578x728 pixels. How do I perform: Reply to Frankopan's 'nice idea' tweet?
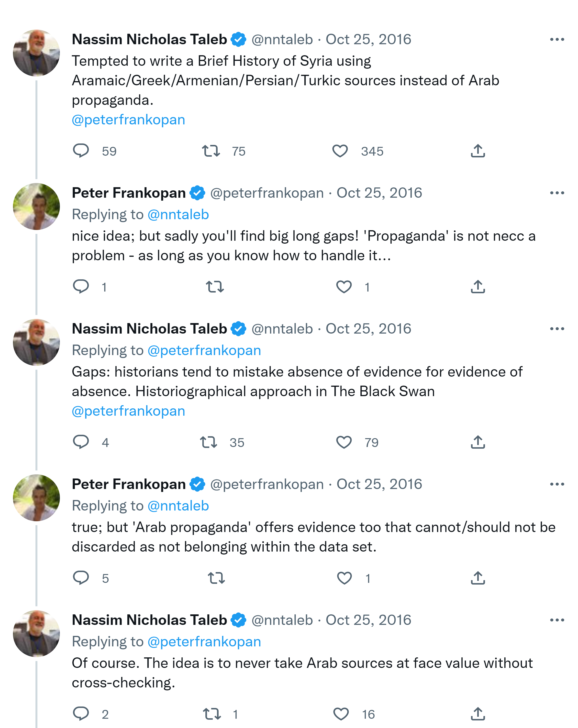pyautogui.click(x=81, y=287)
